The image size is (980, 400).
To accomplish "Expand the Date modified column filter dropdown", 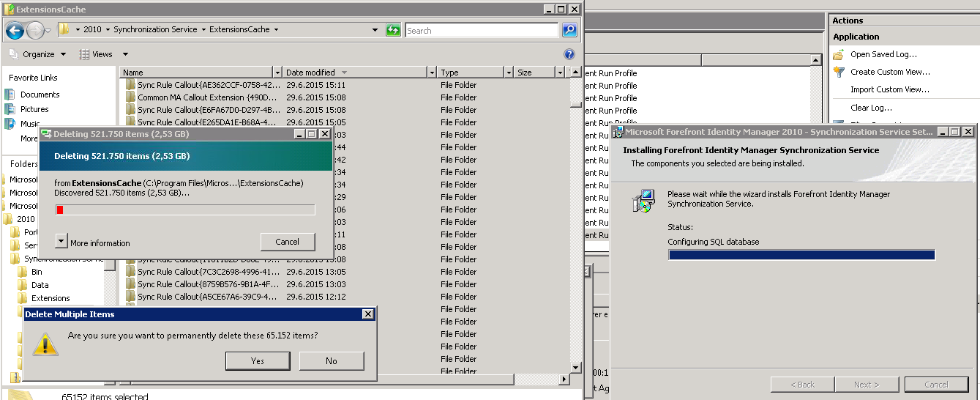I will point(431,73).
